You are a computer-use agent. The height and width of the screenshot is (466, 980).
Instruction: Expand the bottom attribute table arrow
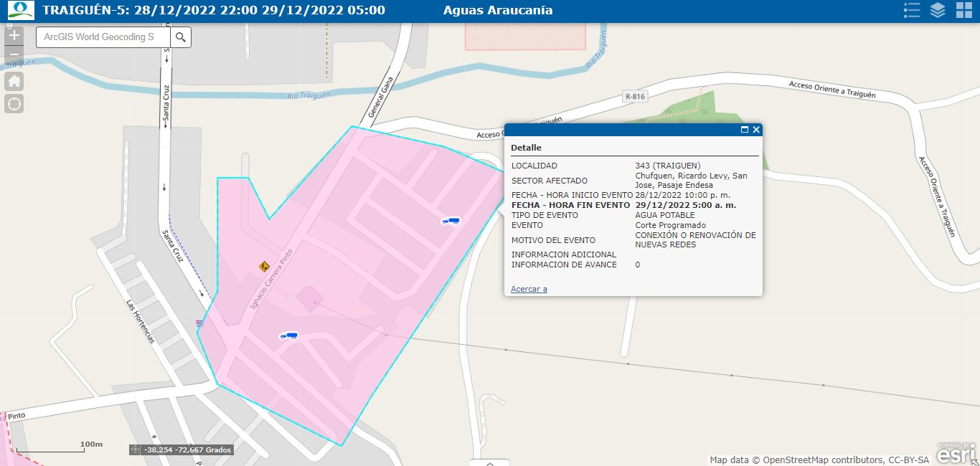pos(490,462)
